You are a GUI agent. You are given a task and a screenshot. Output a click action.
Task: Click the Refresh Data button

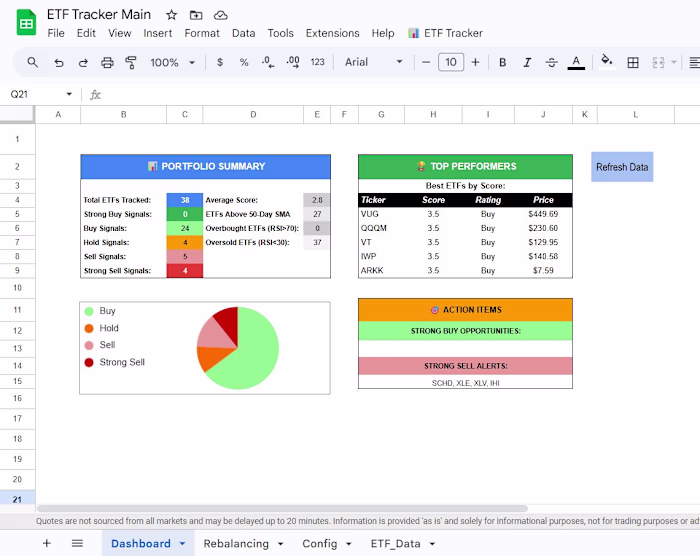[x=622, y=167]
